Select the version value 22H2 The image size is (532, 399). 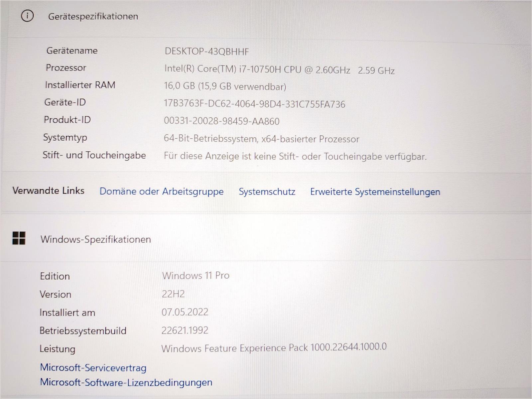[x=173, y=294]
